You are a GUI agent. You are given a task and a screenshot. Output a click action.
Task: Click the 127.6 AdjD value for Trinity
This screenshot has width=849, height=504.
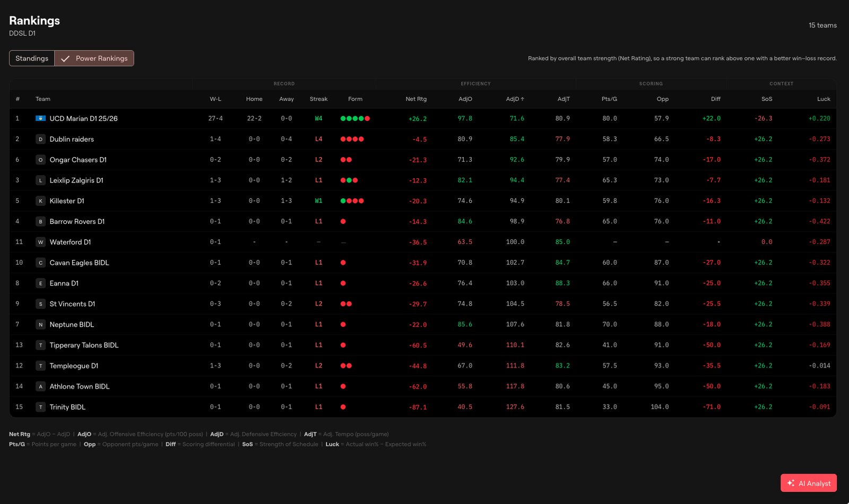[x=515, y=407]
